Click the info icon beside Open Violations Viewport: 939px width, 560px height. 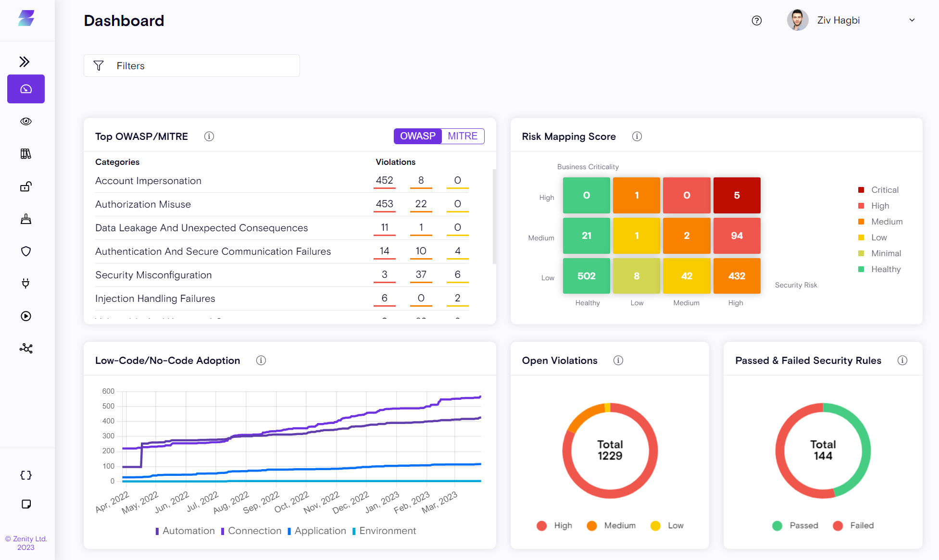pyautogui.click(x=618, y=361)
